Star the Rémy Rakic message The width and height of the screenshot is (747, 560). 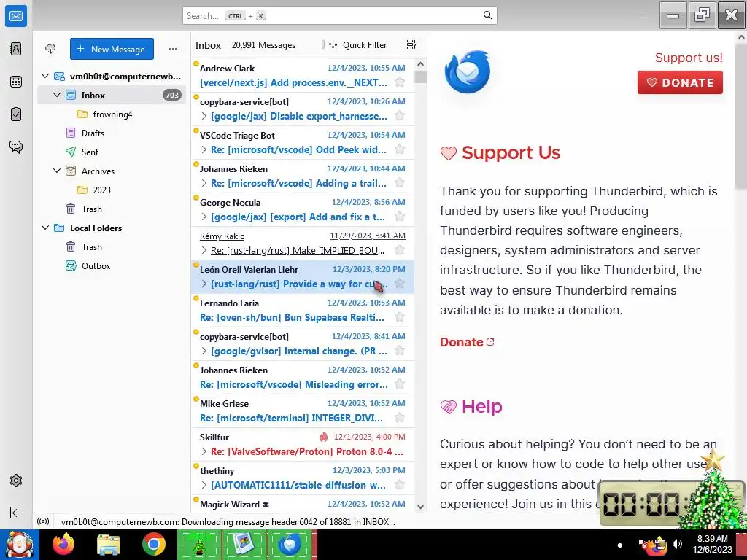(400, 250)
